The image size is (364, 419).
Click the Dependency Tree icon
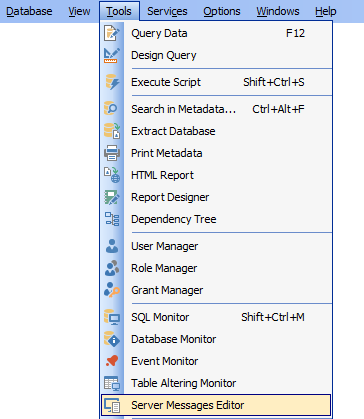pyautogui.click(x=112, y=219)
